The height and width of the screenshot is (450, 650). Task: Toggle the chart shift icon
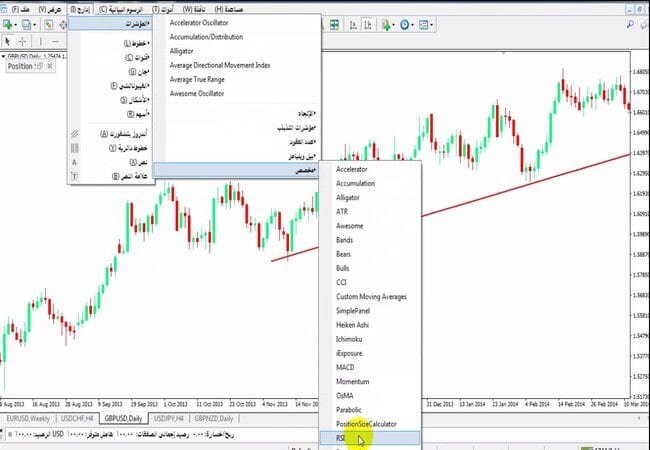[x=368, y=25]
